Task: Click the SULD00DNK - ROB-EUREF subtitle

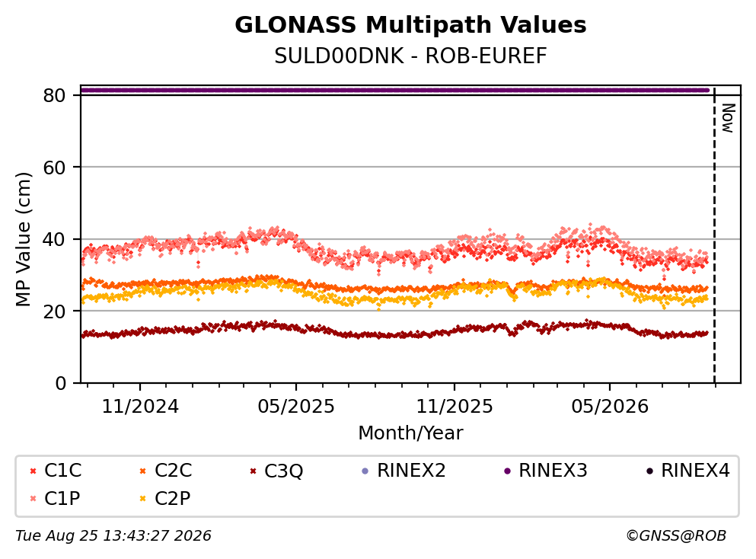Action: (410, 56)
